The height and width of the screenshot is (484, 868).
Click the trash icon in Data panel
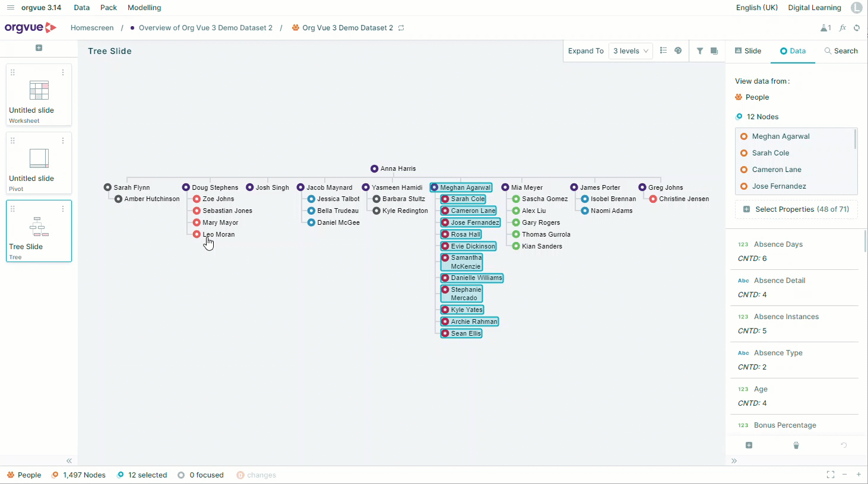click(x=796, y=445)
